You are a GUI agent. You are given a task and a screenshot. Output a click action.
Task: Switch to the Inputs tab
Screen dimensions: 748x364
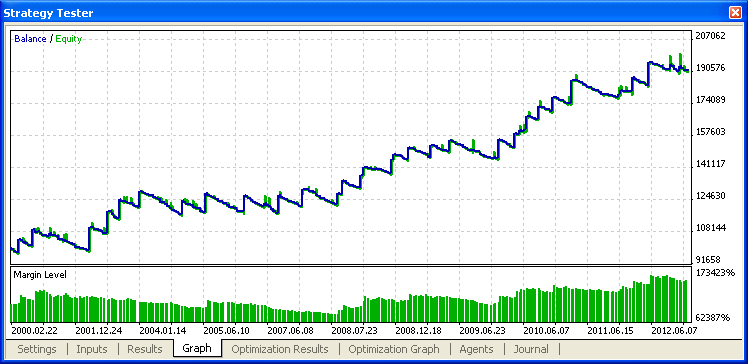pyautogui.click(x=92, y=349)
